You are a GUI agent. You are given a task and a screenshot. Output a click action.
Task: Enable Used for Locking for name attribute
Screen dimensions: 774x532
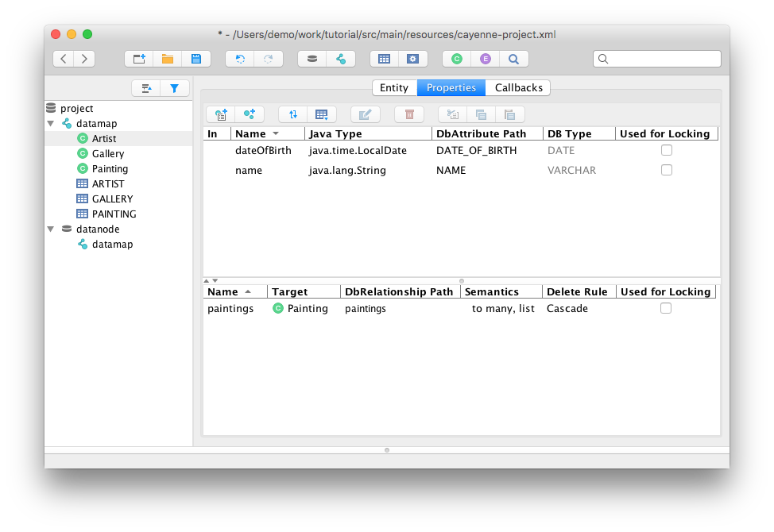(667, 170)
